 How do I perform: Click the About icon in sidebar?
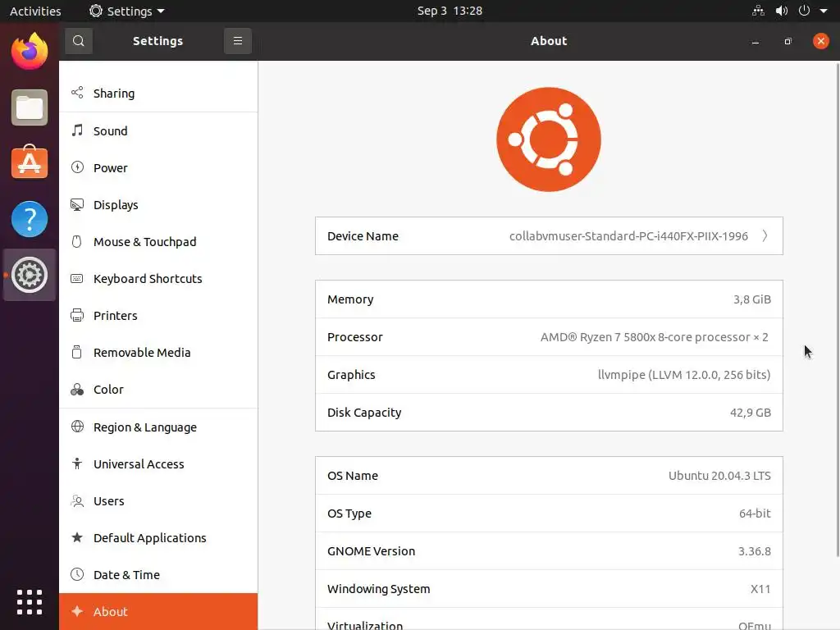(77, 611)
